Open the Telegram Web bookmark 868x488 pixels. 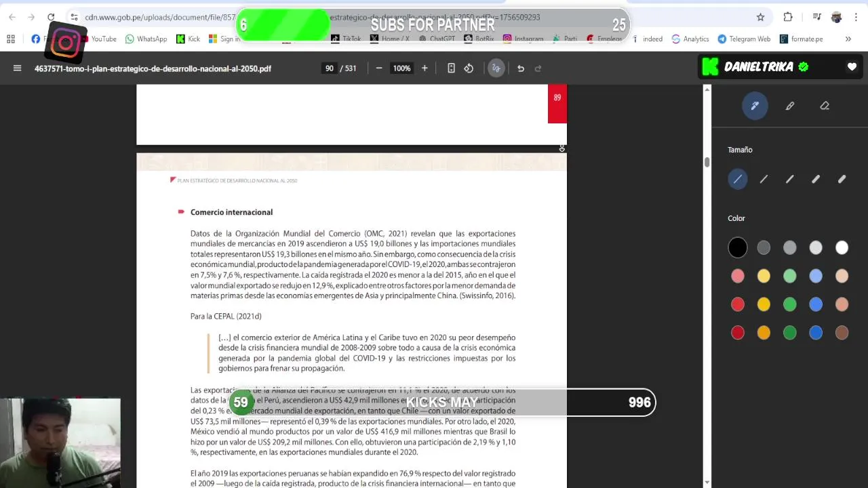pos(744,39)
